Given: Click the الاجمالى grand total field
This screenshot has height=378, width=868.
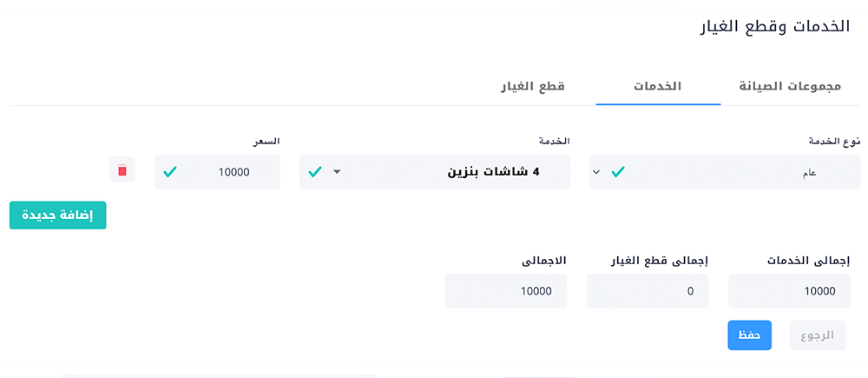Looking at the screenshot, I should click(505, 291).
